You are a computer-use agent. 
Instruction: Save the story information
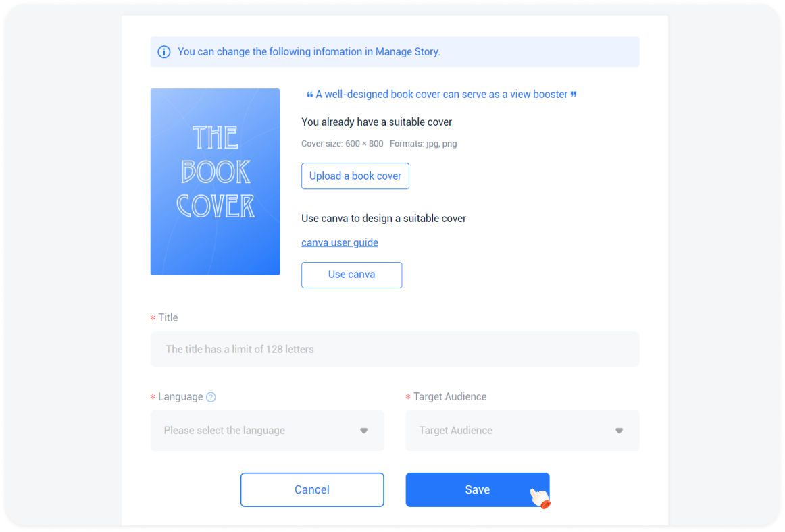tap(477, 489)
